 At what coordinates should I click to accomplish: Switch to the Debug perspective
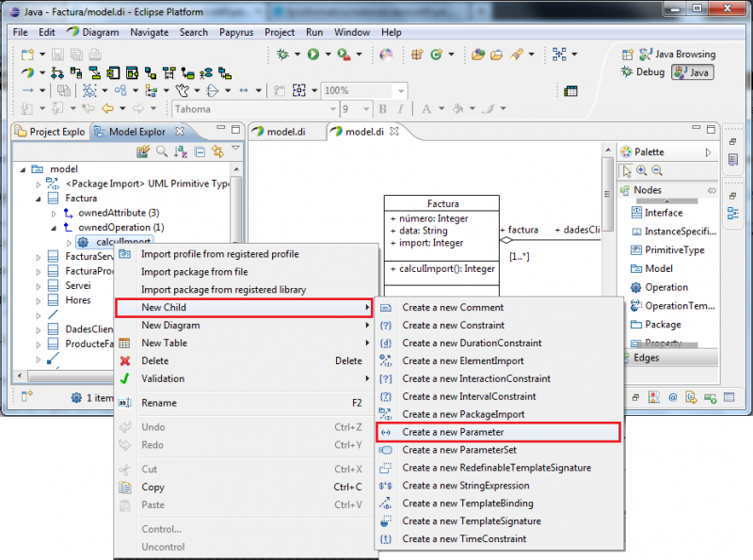(x=642, y=72)
